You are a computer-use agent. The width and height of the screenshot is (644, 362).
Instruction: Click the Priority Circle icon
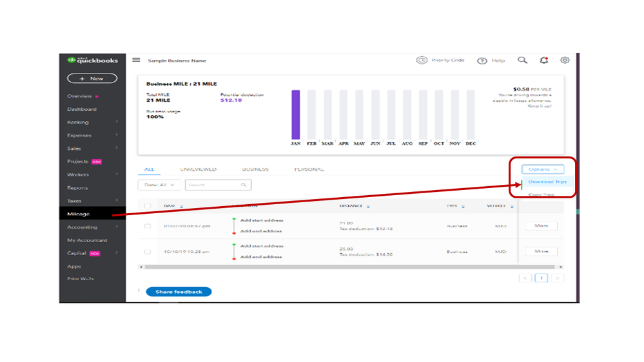422,60
